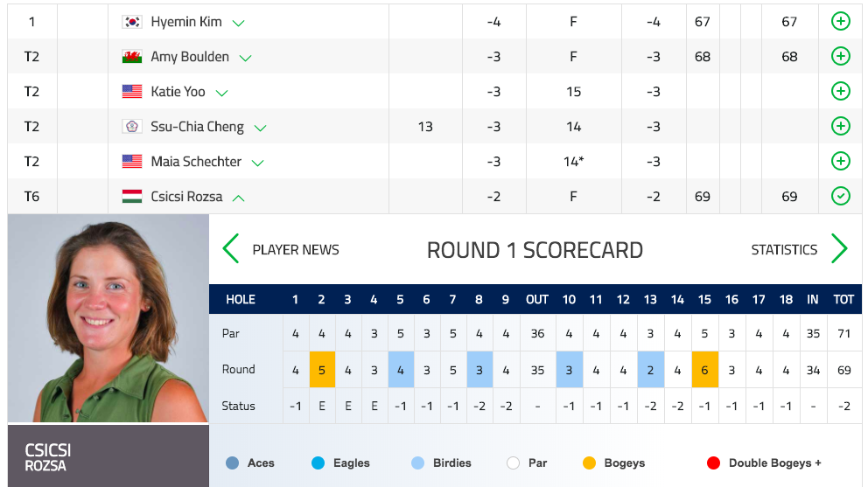Viewport: 868px width, 487px height.
Task: Add Ssu-Chia Cheng with the plus circle icon
Action: [840, 126]
